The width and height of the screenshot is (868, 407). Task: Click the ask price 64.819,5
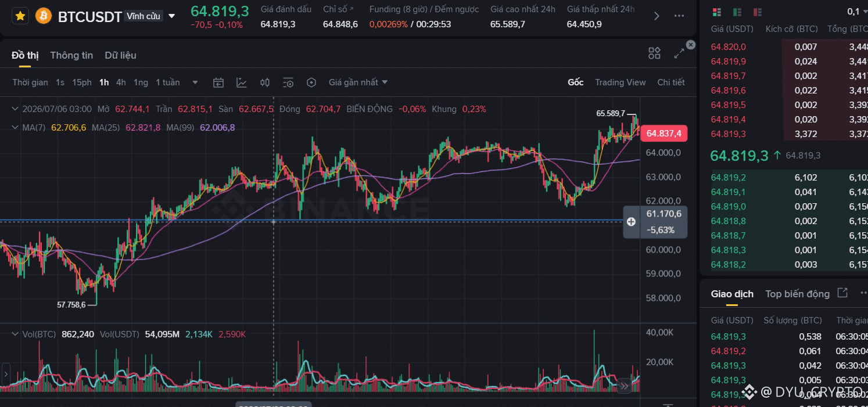tap(729, 105)
